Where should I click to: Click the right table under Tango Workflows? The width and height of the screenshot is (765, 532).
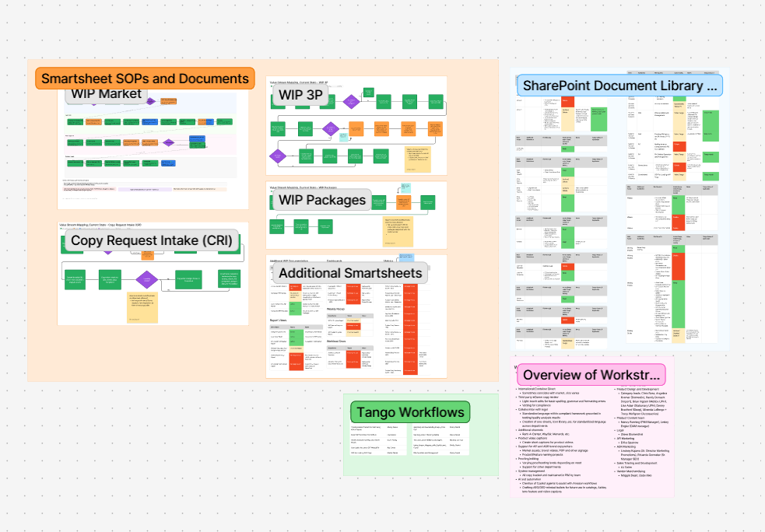coord(440,439)
